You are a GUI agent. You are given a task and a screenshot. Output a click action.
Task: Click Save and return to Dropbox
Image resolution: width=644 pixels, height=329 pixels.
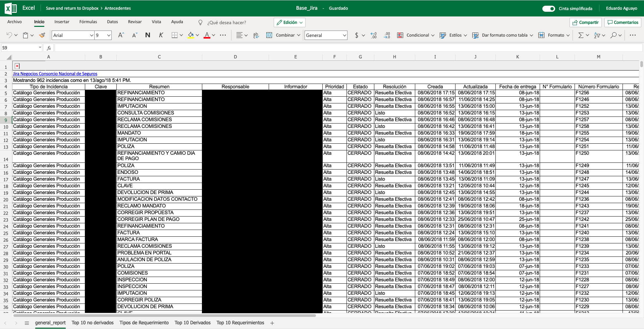72,8
